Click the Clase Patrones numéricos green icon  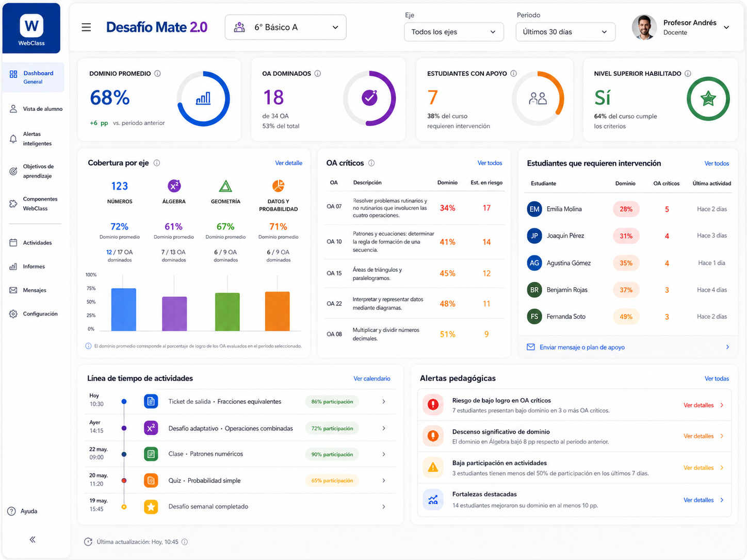coord(151,454)
